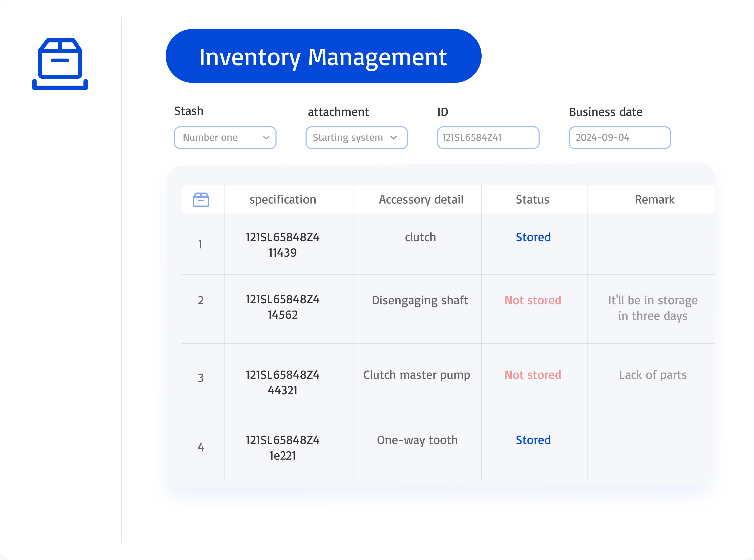
Task: Click the ID label above the ID field
Action: [443, 112]
